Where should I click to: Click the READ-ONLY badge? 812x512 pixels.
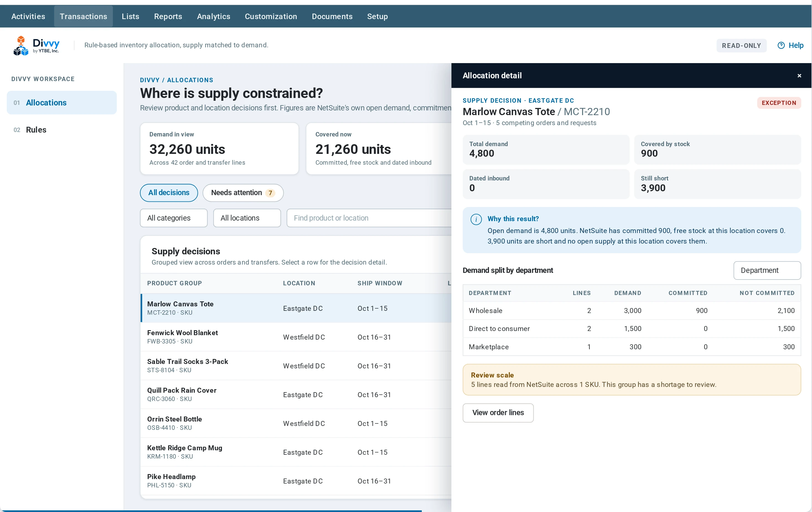tap(741, 46)
